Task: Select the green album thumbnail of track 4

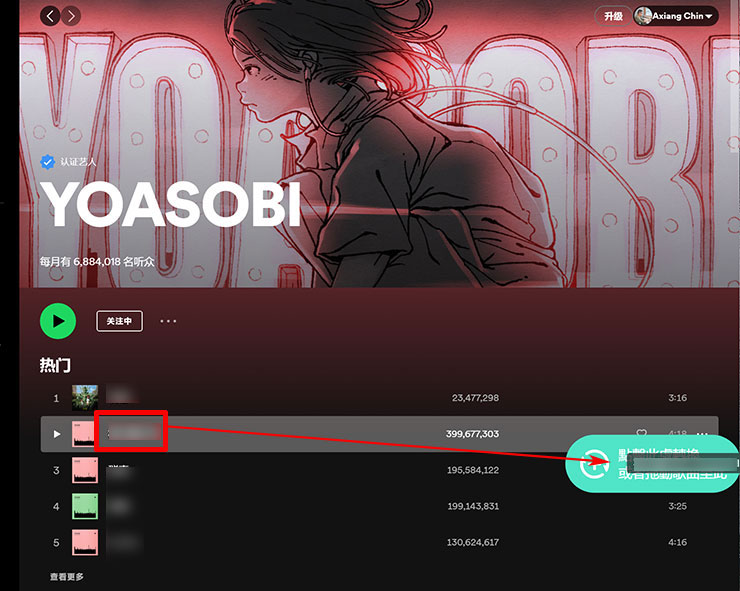Action: click(x=85, y=506)
